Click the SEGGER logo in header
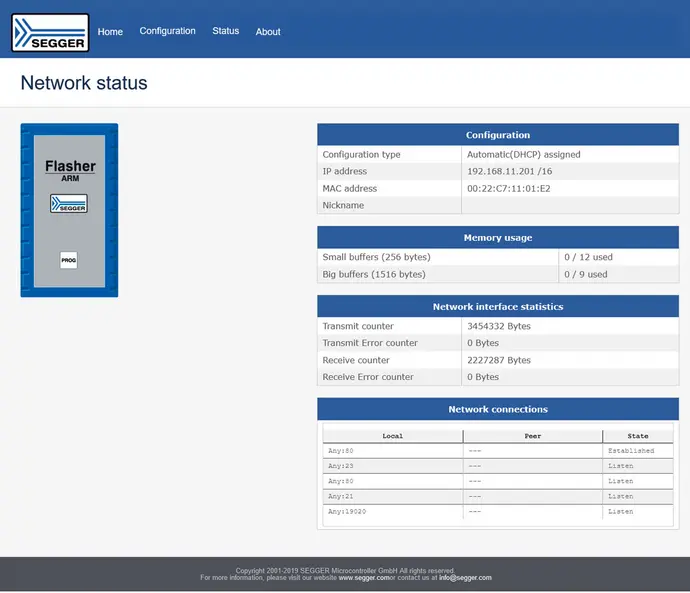Viewport: 690px width, 593px height. [50, 32]
